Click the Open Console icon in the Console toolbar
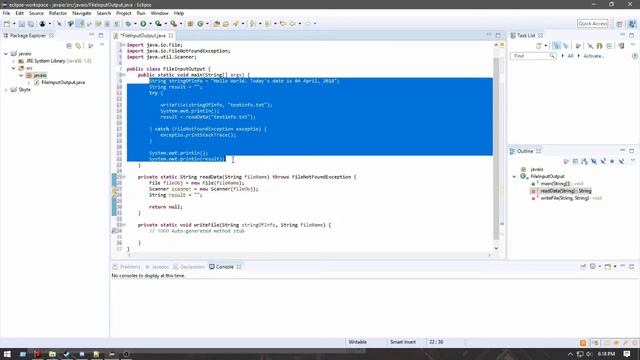The image size is (640, 360). pyautogui.click(x=608, y=267)
